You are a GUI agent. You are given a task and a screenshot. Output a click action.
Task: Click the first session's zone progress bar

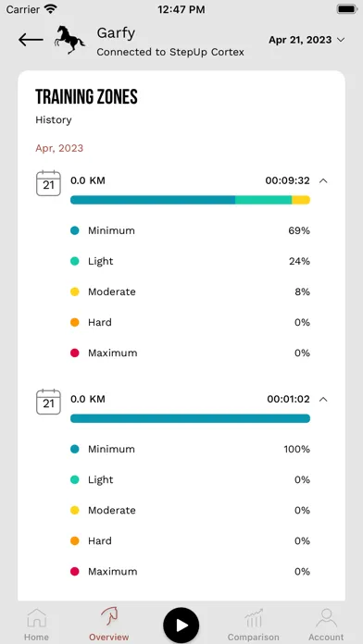(x=190, y=200)
